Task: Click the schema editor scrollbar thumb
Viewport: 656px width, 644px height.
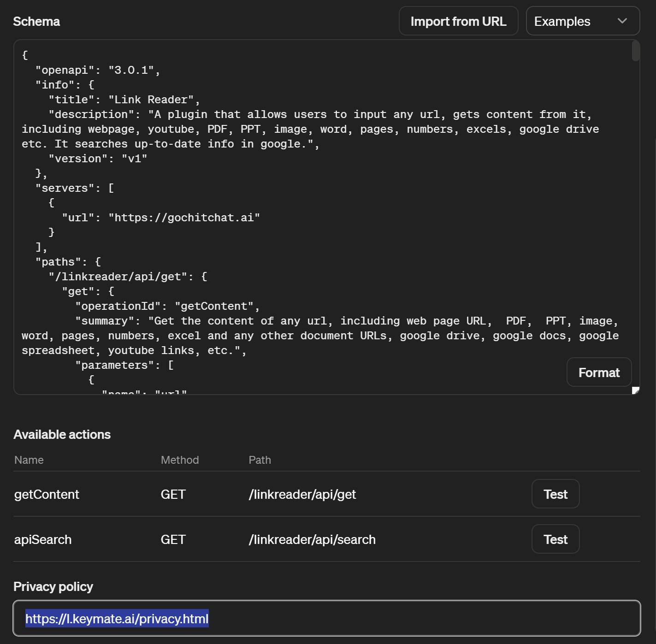Action: [x=636, y=51]
